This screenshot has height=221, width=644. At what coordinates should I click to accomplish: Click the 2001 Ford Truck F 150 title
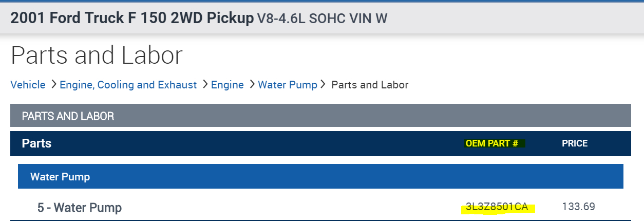tap(132, 19)
